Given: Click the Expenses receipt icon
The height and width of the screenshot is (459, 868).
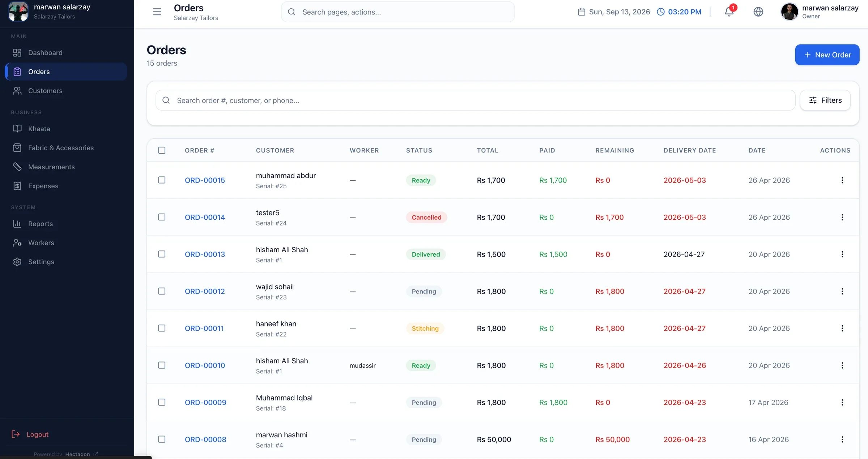Looking at the screenshot, I should click(x=17, y=186).
